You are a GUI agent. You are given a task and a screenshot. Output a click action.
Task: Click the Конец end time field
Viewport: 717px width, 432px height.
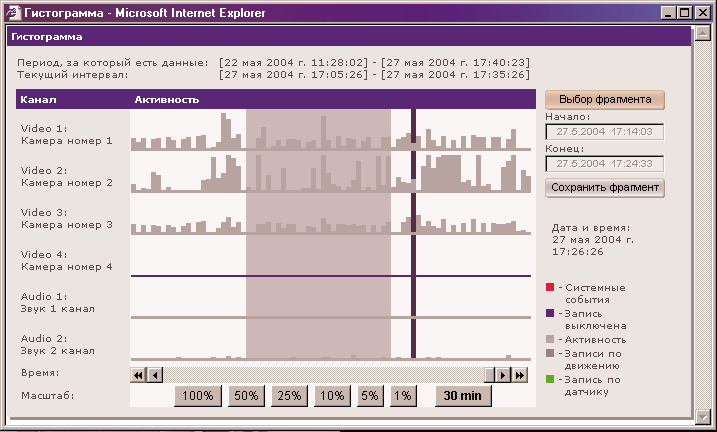point(605,164)
